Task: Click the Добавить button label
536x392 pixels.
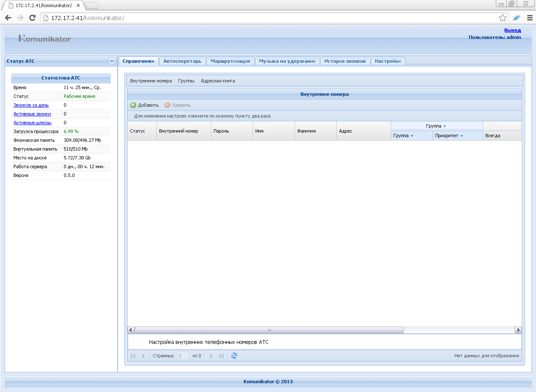Action: click(x=149, y=105)
